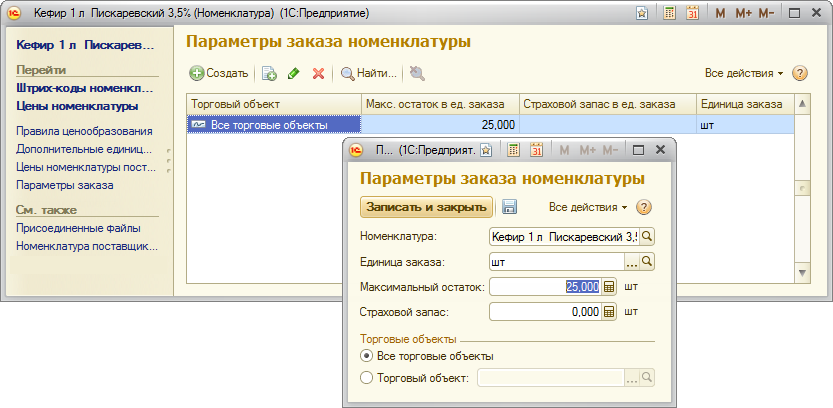Close the Параметры заказа dialog window

[x=660, y=150]
